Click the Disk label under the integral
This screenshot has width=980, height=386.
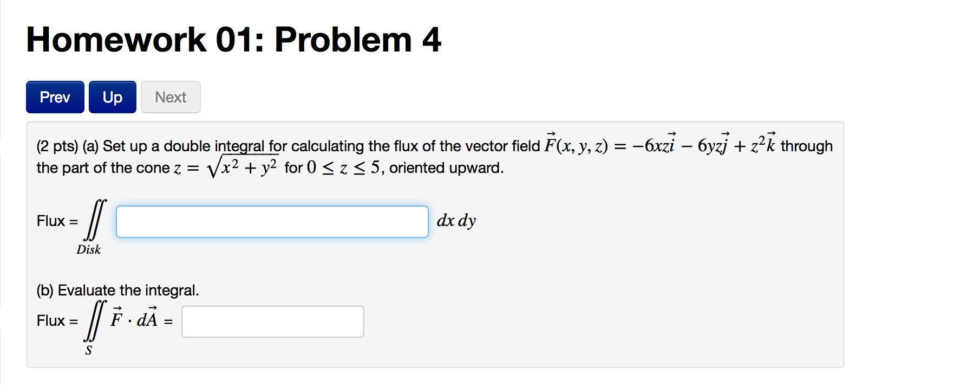89,249
